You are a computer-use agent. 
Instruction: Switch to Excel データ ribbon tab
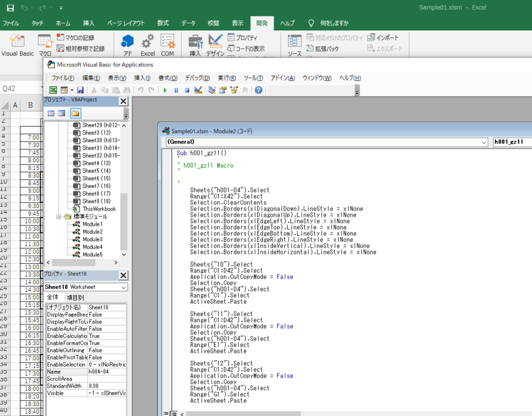(188, 23)
